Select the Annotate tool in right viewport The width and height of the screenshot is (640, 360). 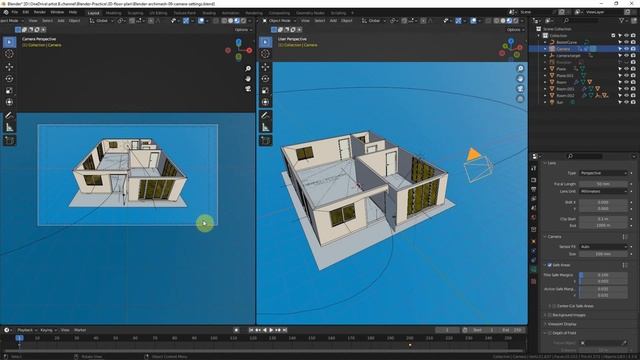[x=265, y=116]
